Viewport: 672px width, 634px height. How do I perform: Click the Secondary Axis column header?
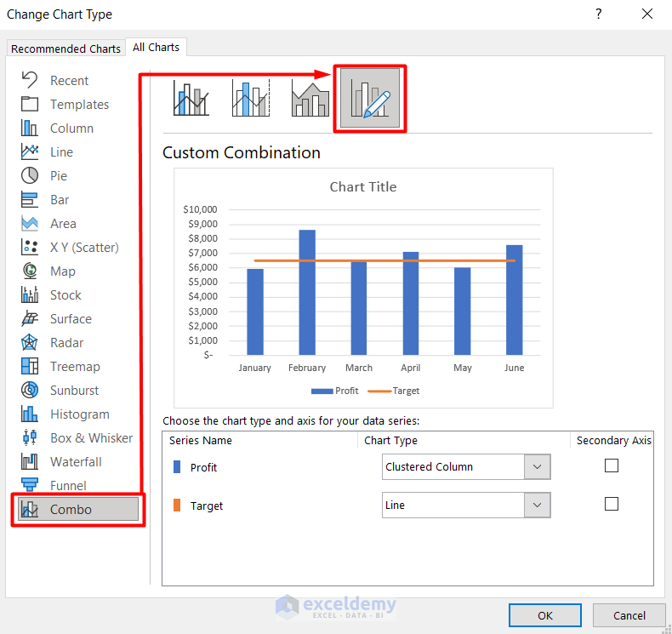click(613, 440)
